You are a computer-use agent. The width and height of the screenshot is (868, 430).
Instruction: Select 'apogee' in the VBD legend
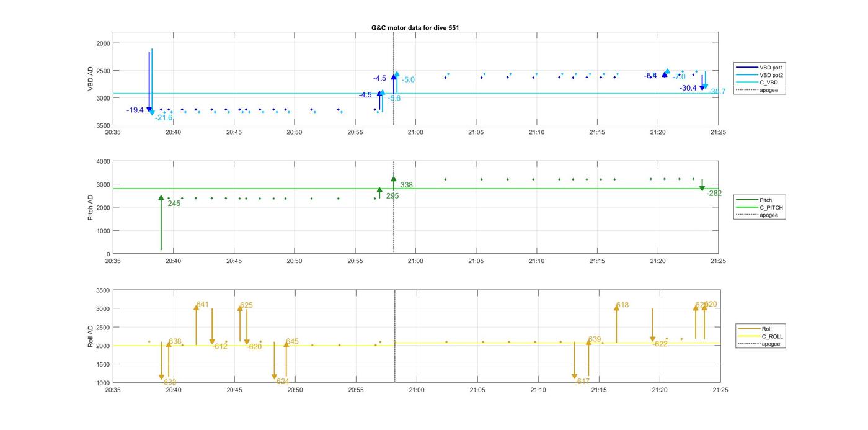756,90
